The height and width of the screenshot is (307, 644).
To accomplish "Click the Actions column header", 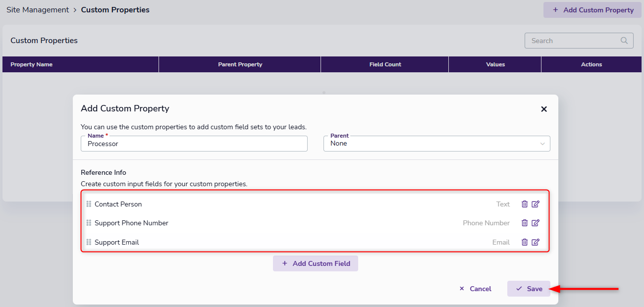I will click(x=591, y=64).
